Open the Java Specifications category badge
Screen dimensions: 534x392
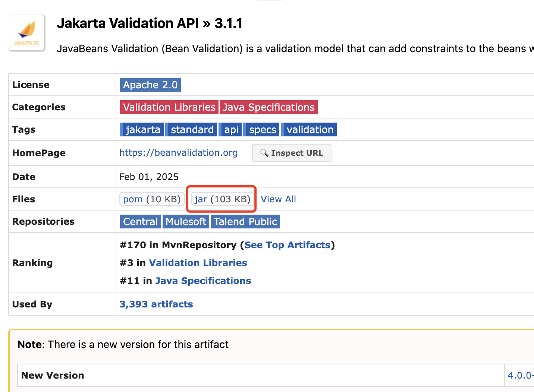click(269, 107)
